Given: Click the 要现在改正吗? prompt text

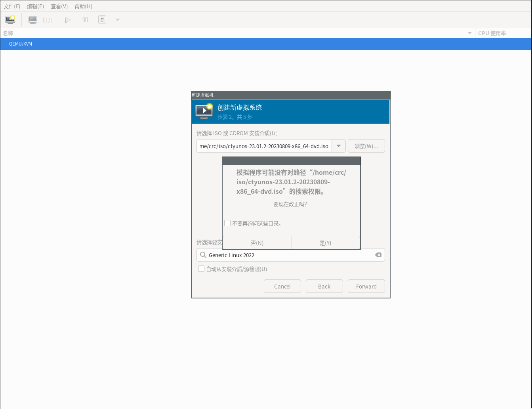Looking at the screenshot, I should coord(290,204).
